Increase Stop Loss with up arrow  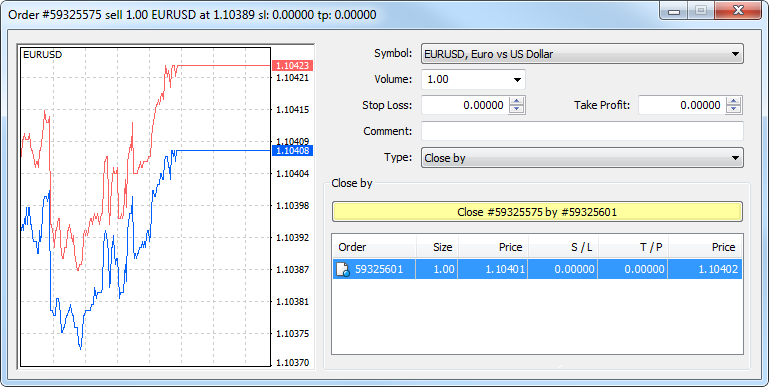point(517,101)
